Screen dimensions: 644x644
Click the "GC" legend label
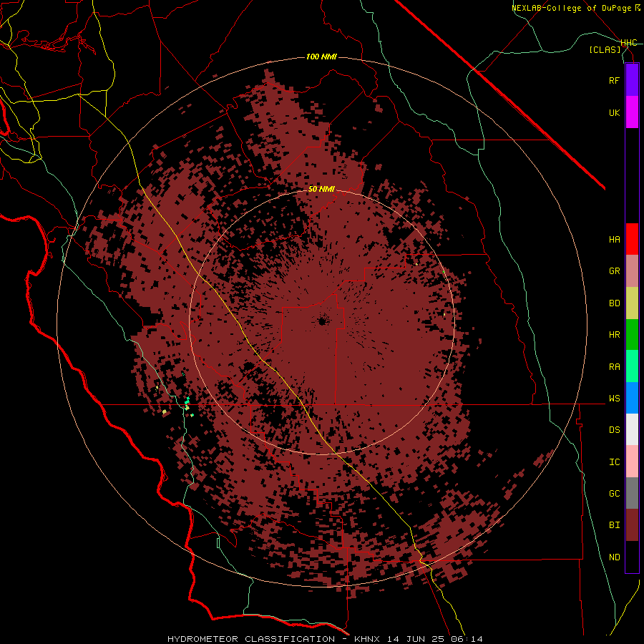point(614,494)
